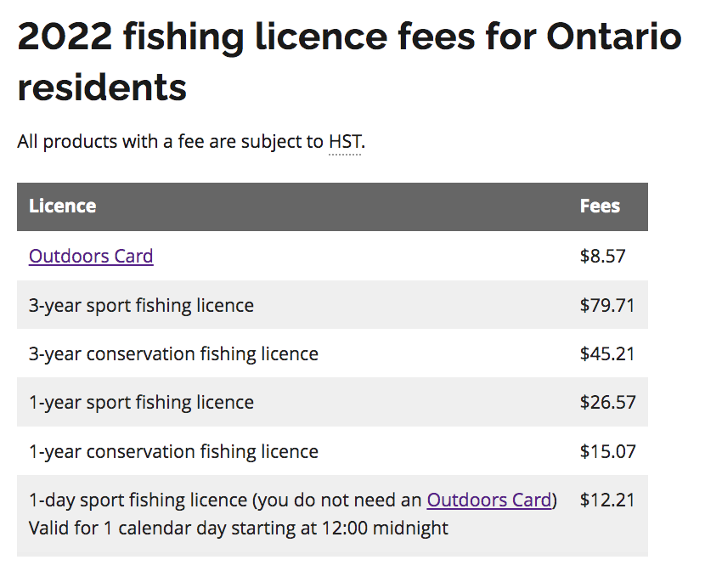Click the $26.57 fee amount

coord(607,402)
